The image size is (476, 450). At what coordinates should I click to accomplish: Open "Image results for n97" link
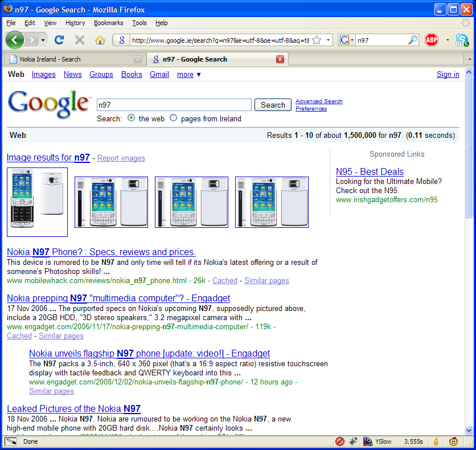pyautogui.click(x=48, y=158)
